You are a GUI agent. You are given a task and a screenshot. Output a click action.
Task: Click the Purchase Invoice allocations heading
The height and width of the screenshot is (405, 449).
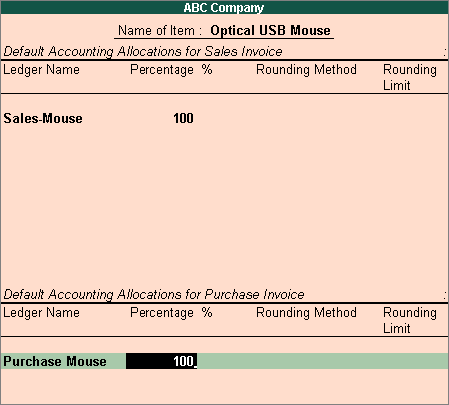click(x=154, y=294)
